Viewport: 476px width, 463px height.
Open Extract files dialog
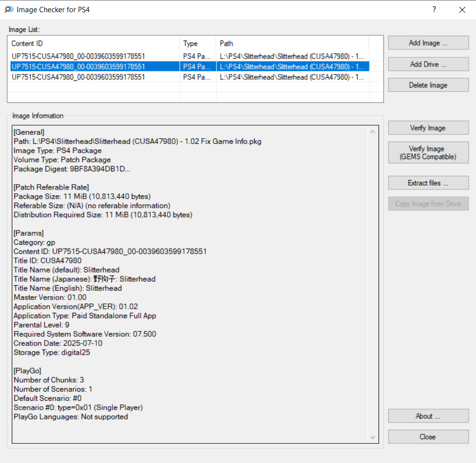(428, 183)
